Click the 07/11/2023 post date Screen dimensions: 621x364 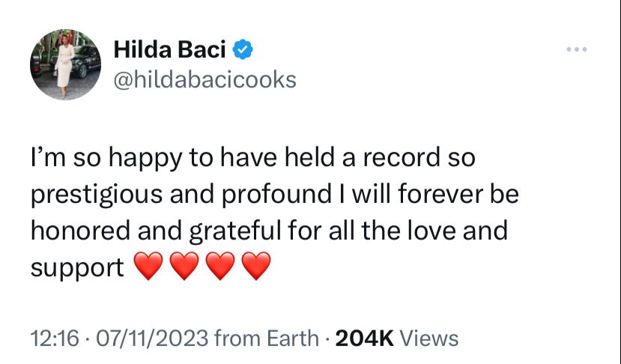(x=152, y=339)
